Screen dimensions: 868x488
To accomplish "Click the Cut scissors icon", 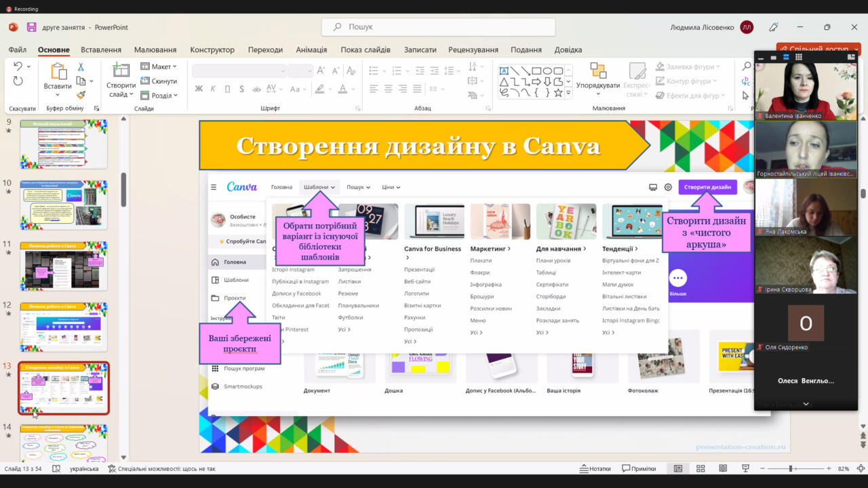I will tap(81, 66).
